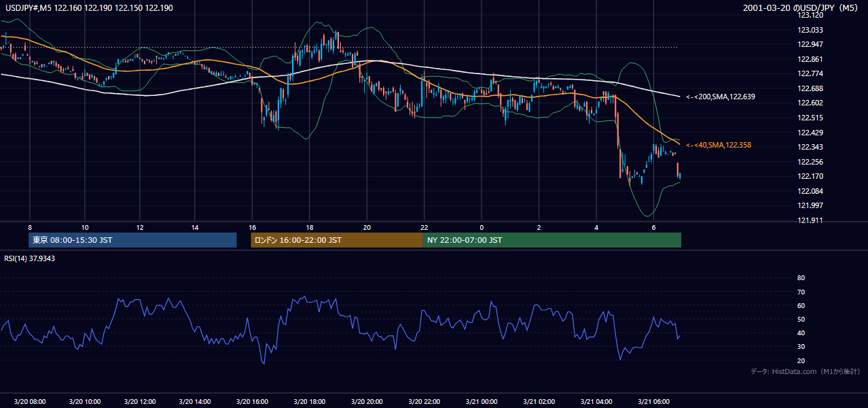Click the Tokyo 08:00-15:30 JST session bar
The image size is (868, 408).
coord(132,240)
